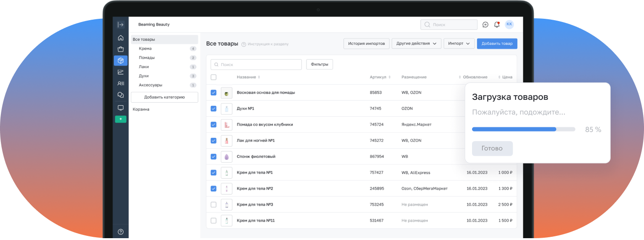644x240 pixels.
Task: Click the green plus button in sidebar
Action: 121,119
